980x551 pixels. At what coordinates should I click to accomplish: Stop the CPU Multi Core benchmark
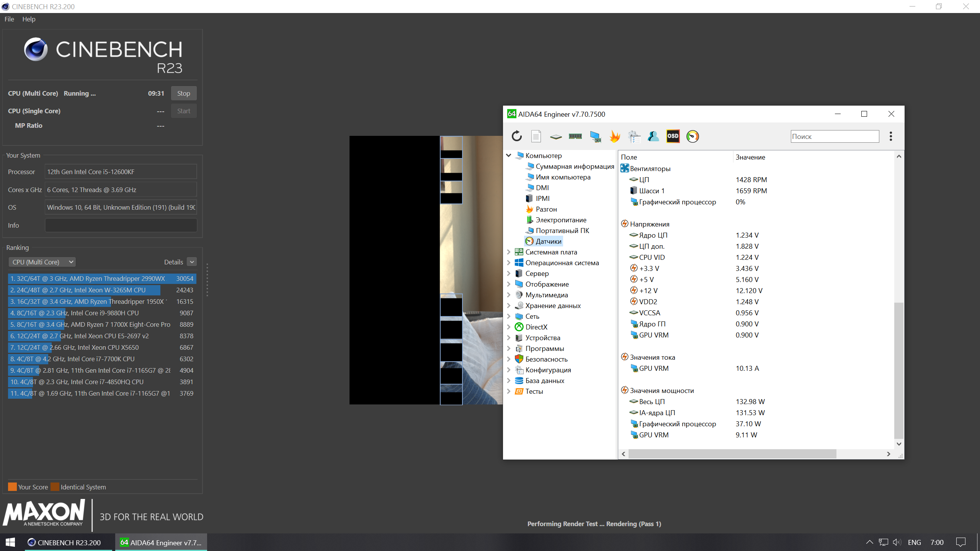(183, 93)
